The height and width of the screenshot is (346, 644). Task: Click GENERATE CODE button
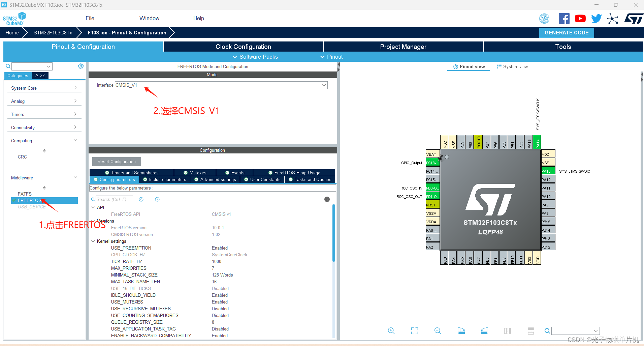567,33
